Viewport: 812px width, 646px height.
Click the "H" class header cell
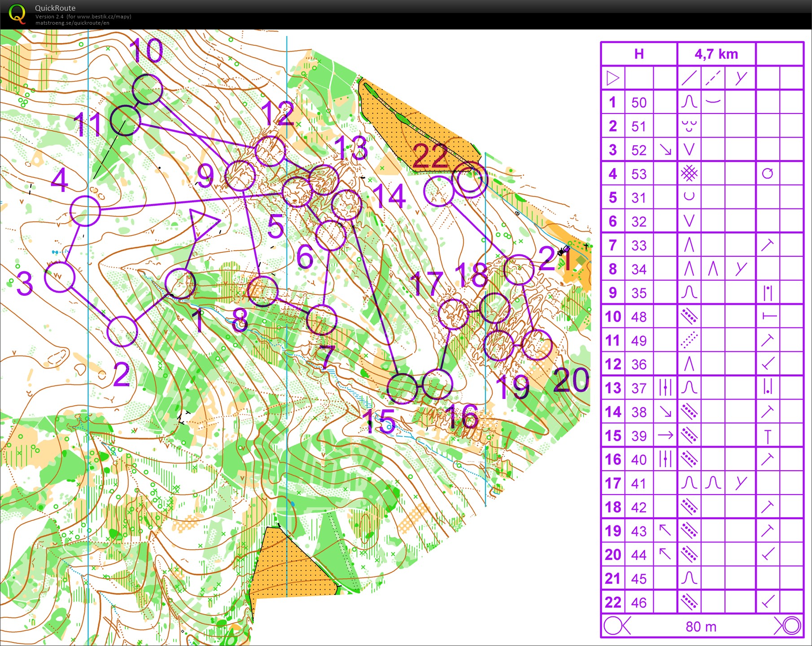pyautogui.click(x=639, y=54)
